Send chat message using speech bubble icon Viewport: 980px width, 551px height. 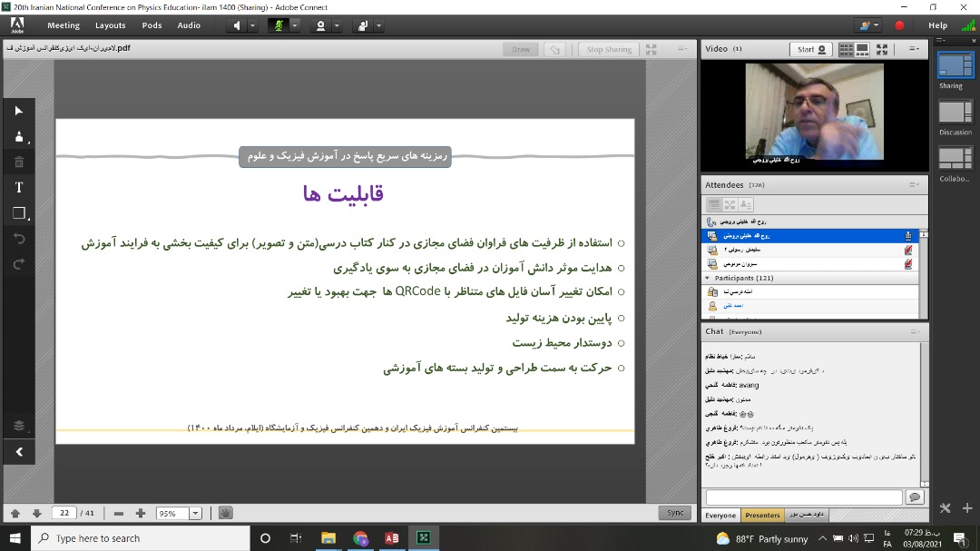pos(914,497)
